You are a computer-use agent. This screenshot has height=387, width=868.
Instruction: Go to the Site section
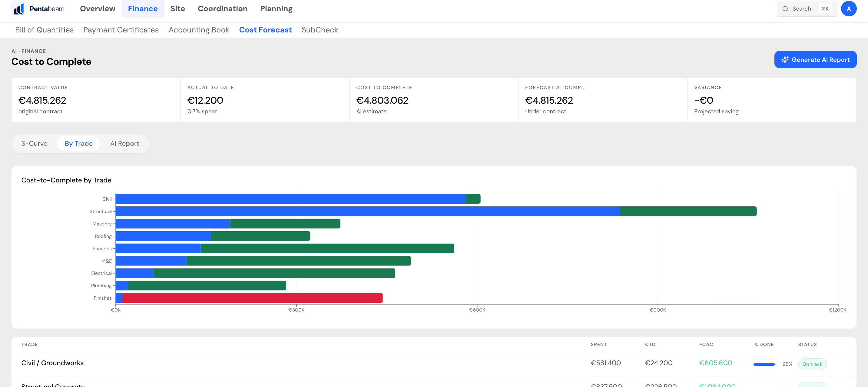coord(177,9)
